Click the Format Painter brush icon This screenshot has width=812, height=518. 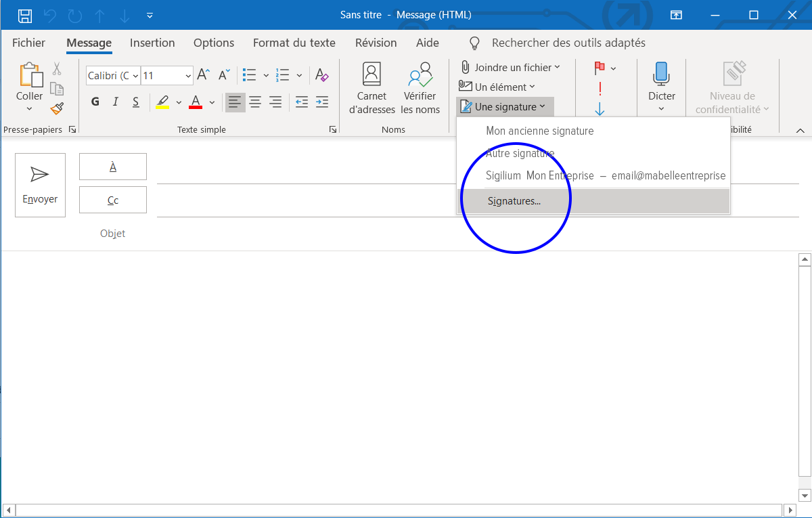[x=58, y=109]
